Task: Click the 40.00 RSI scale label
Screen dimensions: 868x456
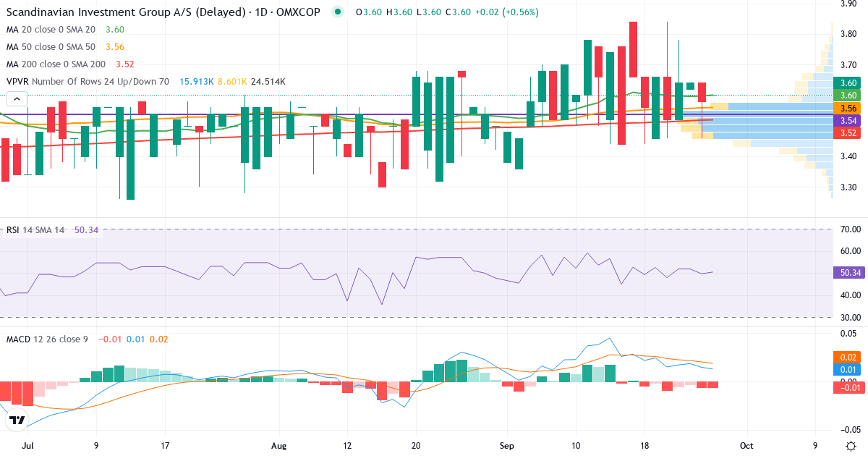Action: point(849,295)
